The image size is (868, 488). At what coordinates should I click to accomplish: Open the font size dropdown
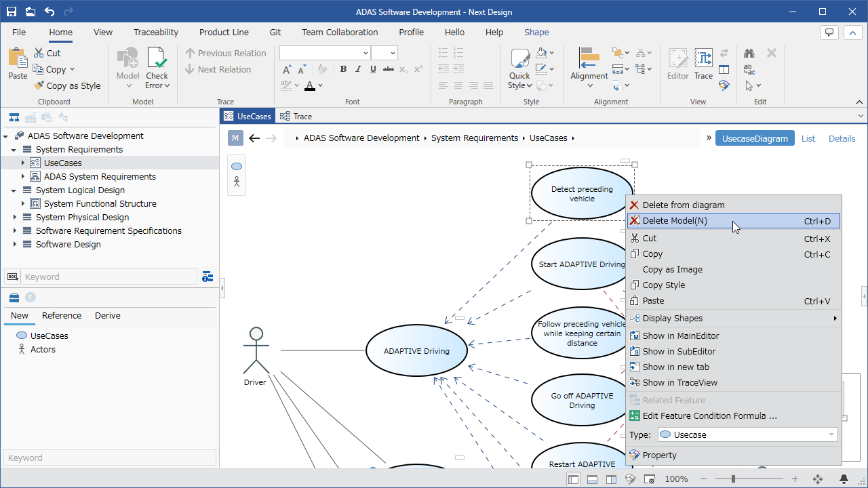point(393,53)
